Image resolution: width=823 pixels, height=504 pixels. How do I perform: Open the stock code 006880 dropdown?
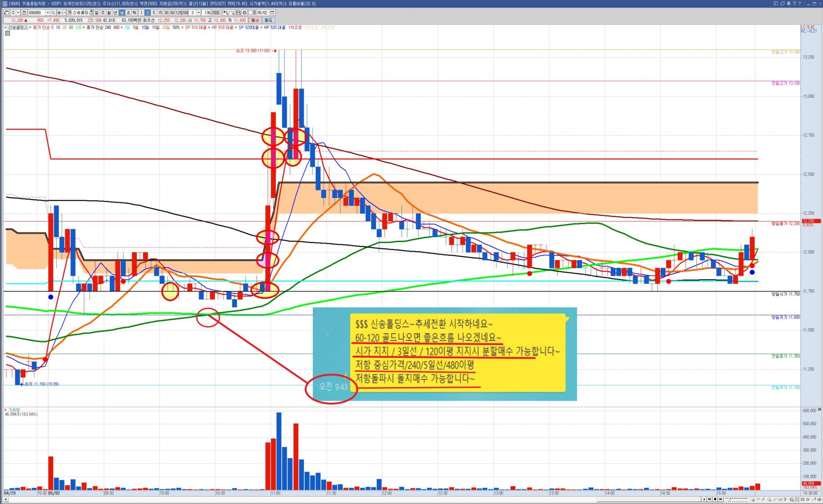point(48,12)
